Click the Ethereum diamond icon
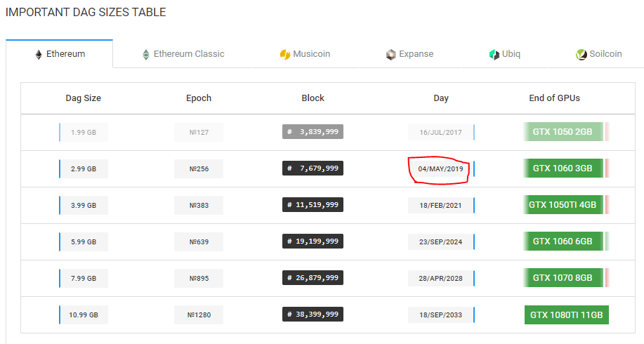The image size is (644, 344). click(39, 55)
